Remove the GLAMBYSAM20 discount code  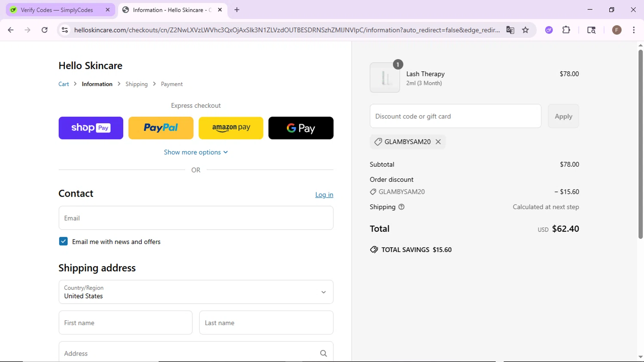(438, 142)
